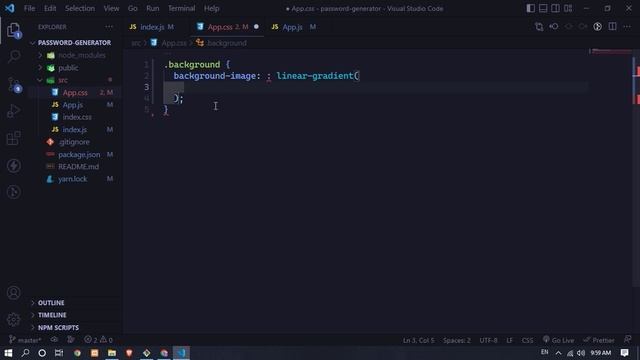Toggle the primary sidebar layout icon
Image resolution: width=640 pixels, height=360 pixels.
[x=531, y=8]
